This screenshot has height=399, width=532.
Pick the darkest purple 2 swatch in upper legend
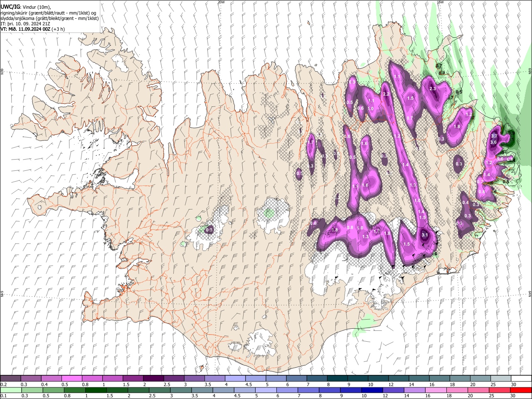(x=153, y=379)
